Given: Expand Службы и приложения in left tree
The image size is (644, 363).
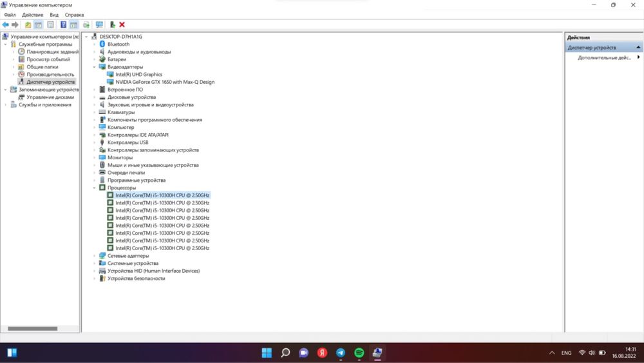Looking at the screenshot, I should (x=5, y=104).
